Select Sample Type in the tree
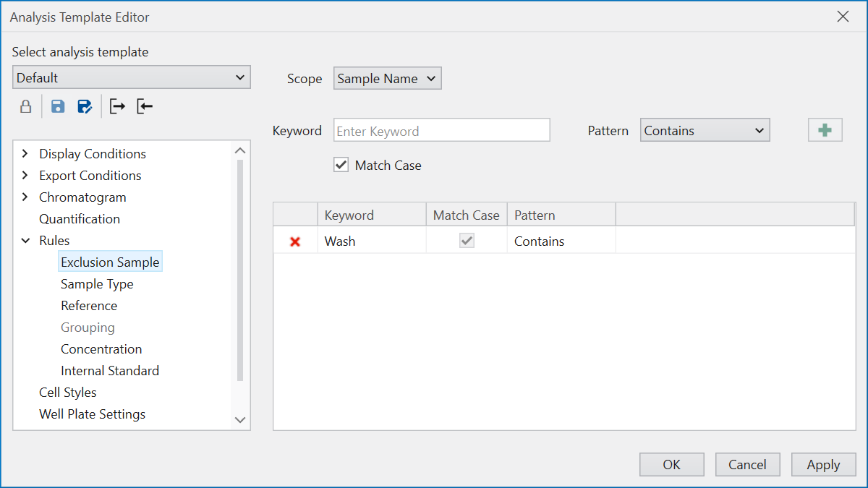 [97, 284]
